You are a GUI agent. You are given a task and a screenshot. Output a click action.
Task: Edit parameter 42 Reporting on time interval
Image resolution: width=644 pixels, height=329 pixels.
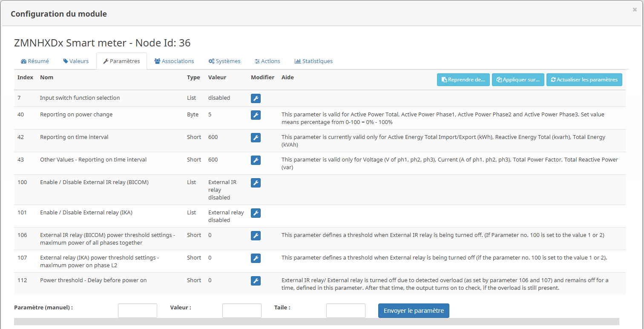pos(256,138)
